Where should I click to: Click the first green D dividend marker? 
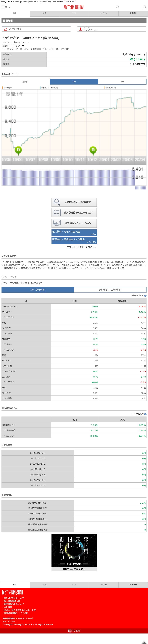coord(18,150)
